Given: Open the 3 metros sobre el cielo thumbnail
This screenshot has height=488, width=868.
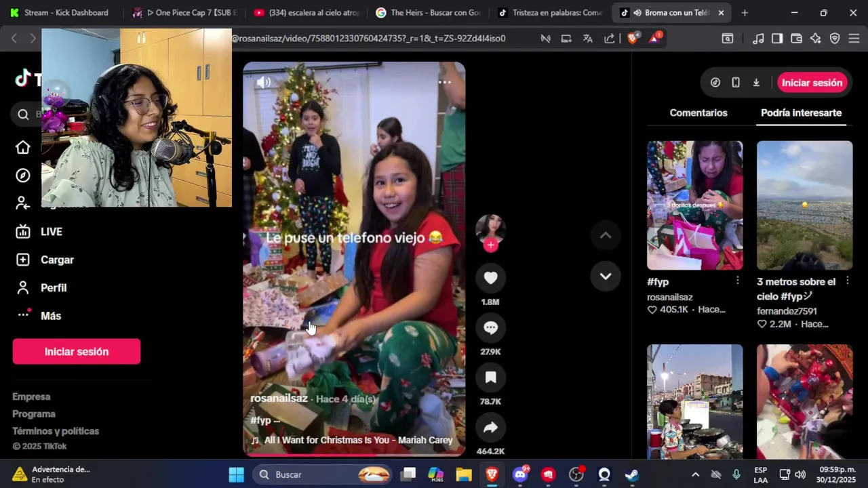Looking at the screenshot, I should tap(804, 205).
